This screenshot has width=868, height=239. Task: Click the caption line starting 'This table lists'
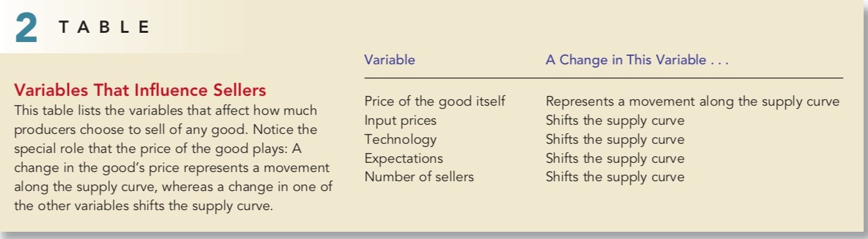pos(166,110)
